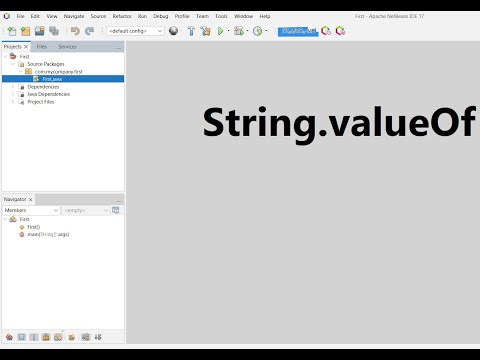Select main(String[] args) in Navigator
Image resolution: width=480 pixels, height=360 pixels.
tap(48, 234)
